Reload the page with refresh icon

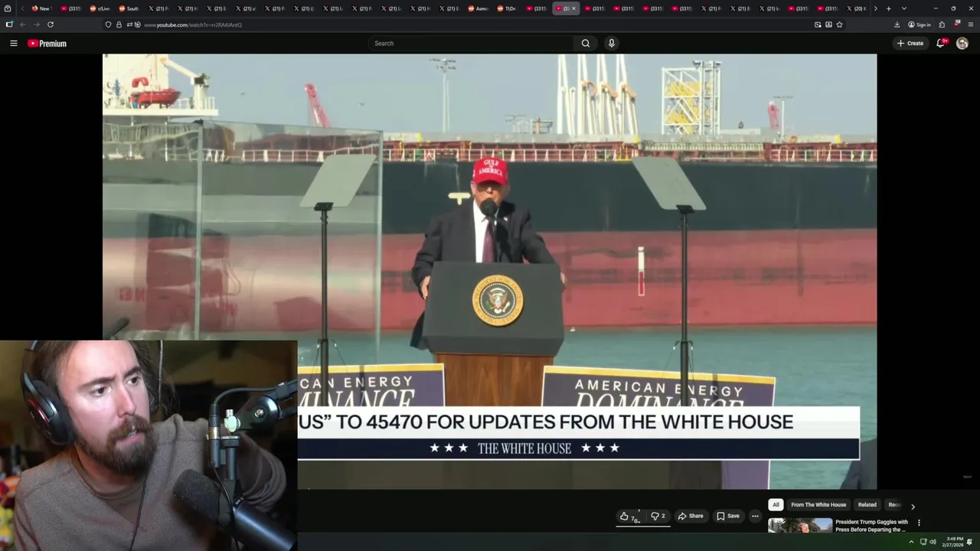[x=51, y=24]
